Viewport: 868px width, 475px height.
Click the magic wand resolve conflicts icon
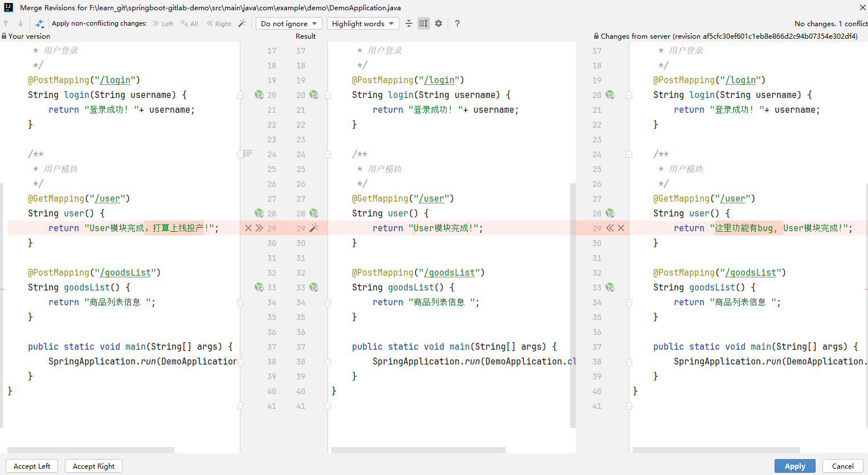tap(242, 23)
